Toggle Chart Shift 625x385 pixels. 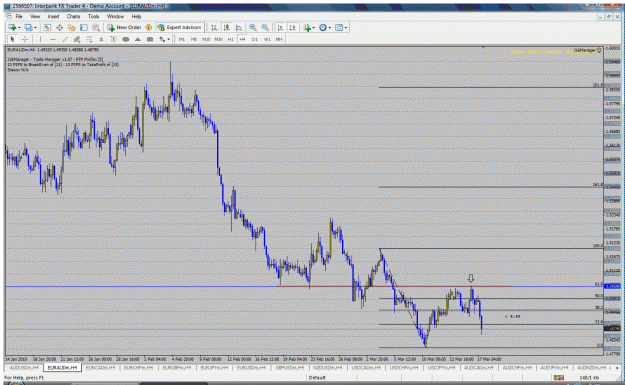293,28
